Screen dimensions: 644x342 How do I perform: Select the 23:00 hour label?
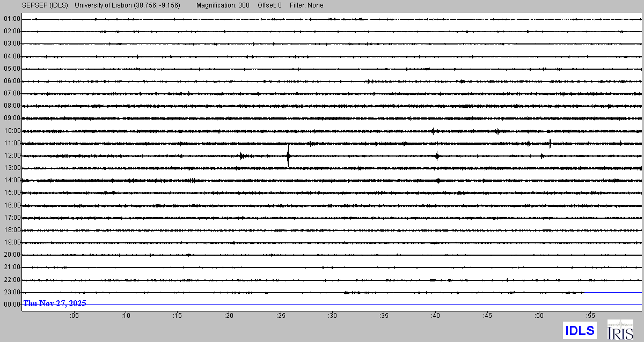coord(12,292)
